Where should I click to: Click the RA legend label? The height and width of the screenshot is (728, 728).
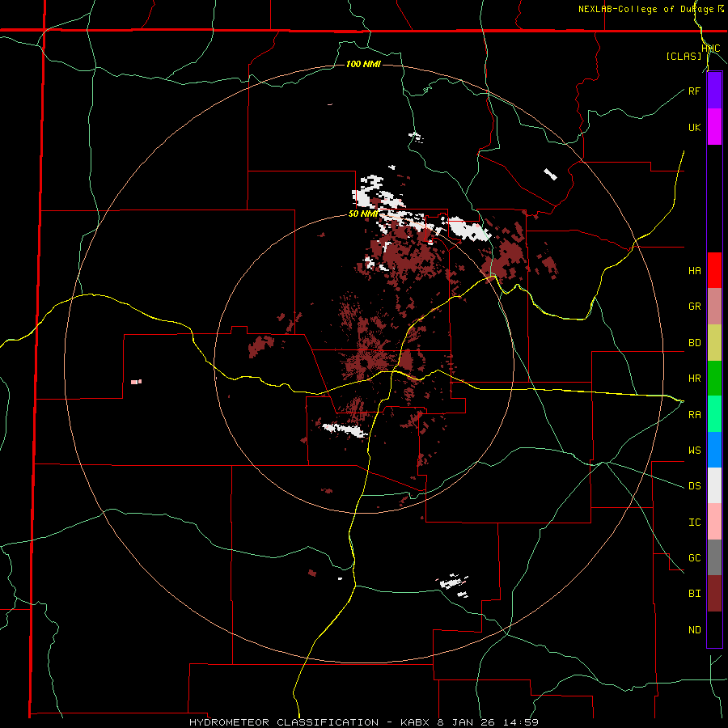click(694, 415)
